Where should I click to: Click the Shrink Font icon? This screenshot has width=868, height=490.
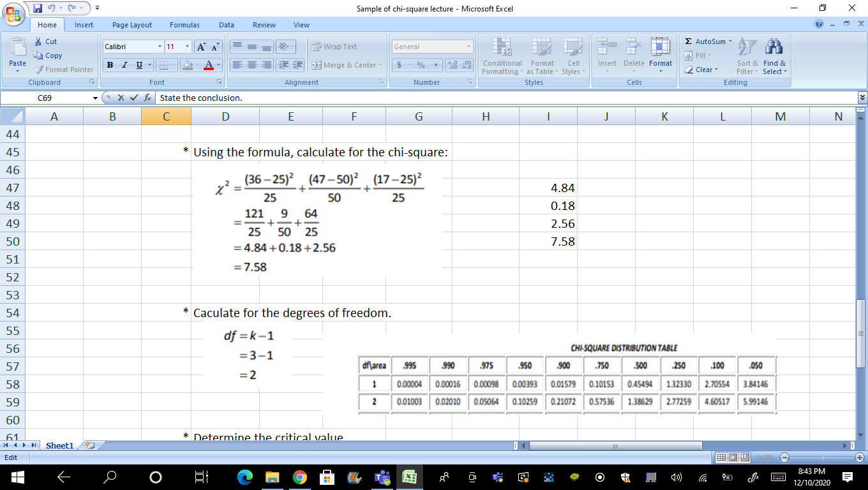tap(215, 47)
